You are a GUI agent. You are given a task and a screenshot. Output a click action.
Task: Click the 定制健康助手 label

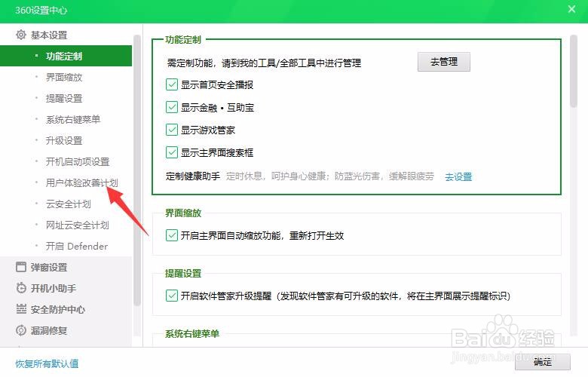tap(193, 176)
